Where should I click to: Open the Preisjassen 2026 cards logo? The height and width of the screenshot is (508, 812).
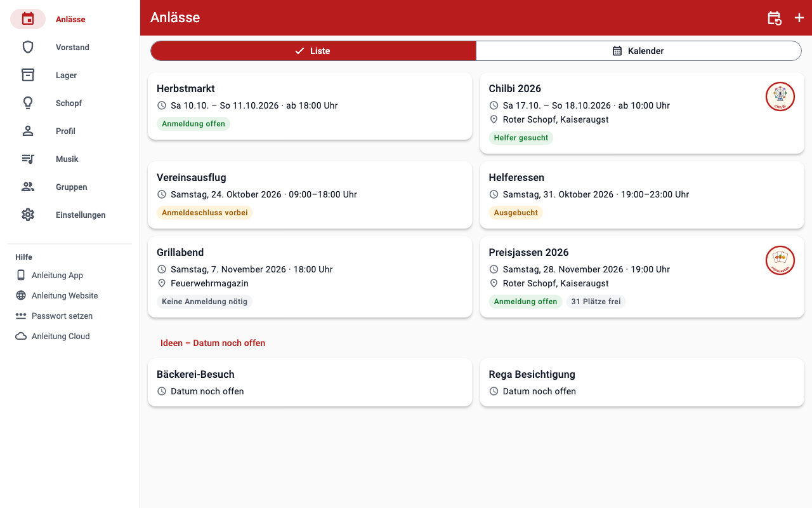click(x=780, y=260)
